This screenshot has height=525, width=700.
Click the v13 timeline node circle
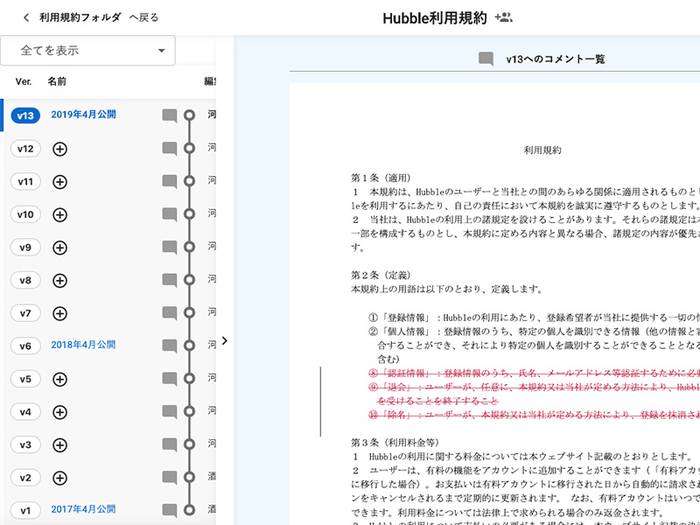pyautogui.click(x=190, y=115)
